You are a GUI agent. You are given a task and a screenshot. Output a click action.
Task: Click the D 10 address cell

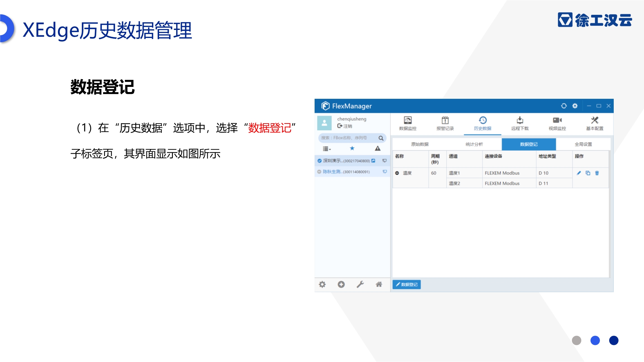(554, 173)
